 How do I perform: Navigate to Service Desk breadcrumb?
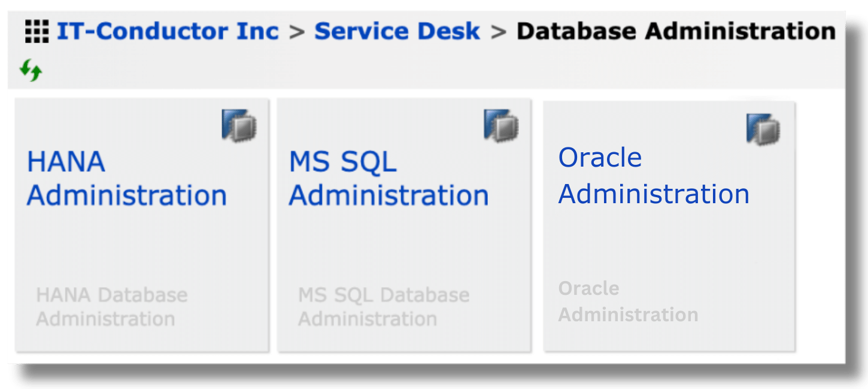coord(397,31)
